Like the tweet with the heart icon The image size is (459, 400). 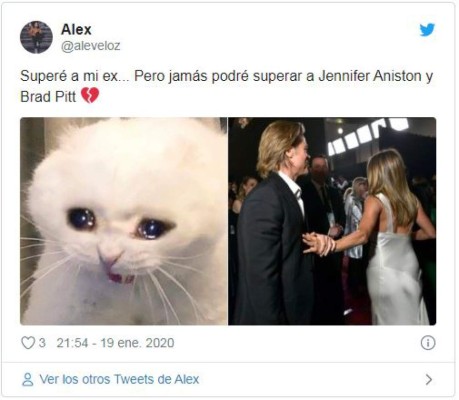coord(28,343)
